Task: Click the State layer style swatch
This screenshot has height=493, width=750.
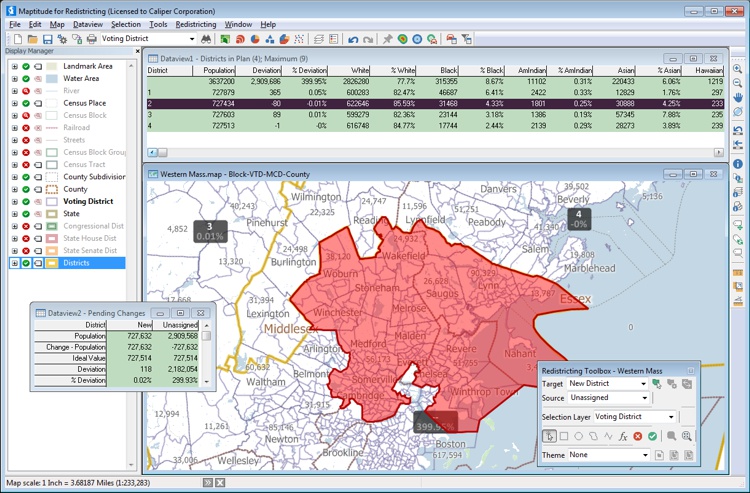Action: [x=53, y=214]
